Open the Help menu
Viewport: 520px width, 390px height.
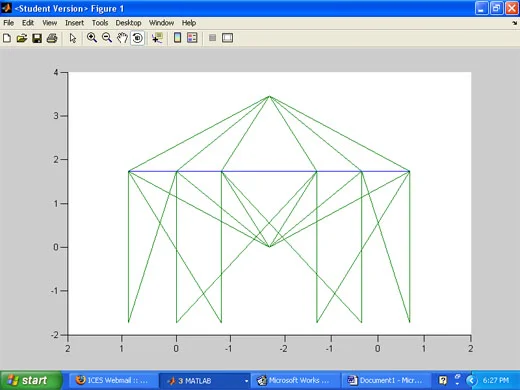tap(189, 23)
